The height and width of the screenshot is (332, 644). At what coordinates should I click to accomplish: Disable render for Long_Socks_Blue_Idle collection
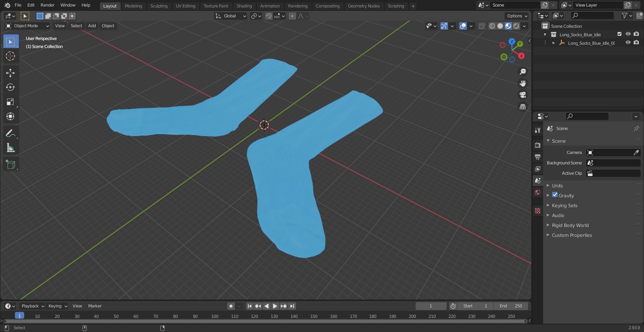(x=636, y=34)
